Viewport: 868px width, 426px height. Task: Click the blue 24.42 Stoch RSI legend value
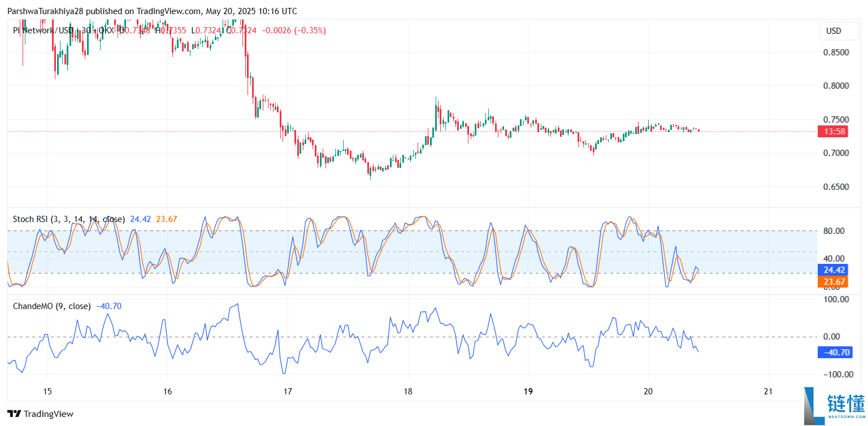coord(140,219)
